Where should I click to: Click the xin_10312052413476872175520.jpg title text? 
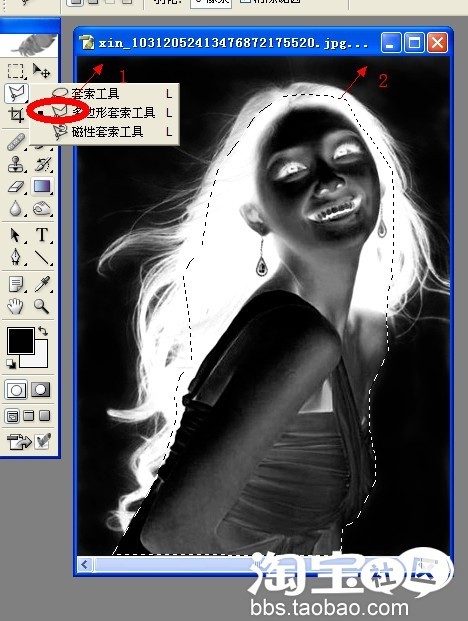[x=233, y=43]
